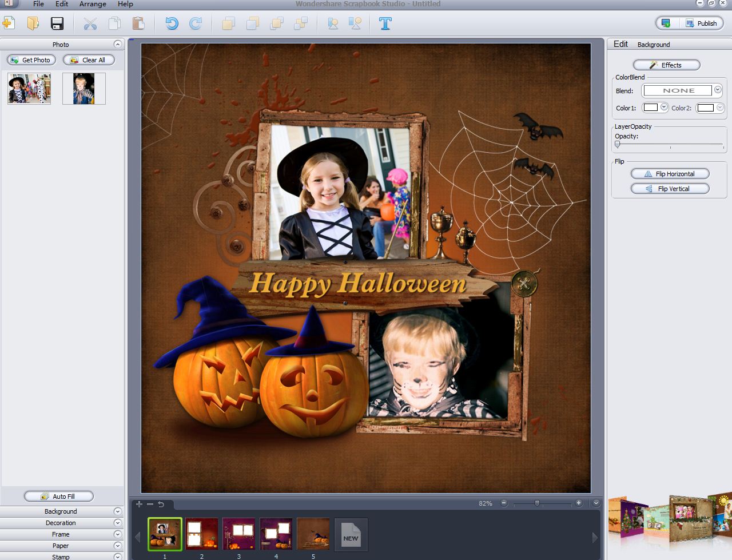Screen dimensions: 732x560
Task: Flip the background vertically
Action: pyautogui.click(x=670, y=189)
